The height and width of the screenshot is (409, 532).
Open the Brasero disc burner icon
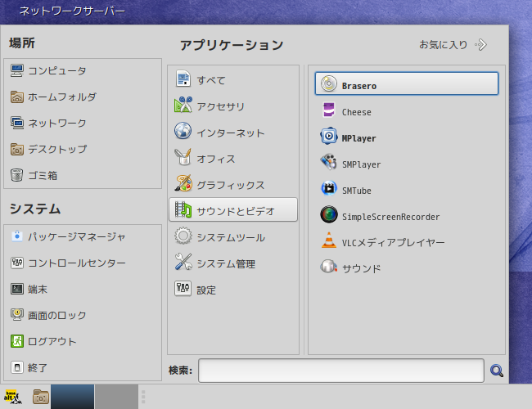pos(329,83)
